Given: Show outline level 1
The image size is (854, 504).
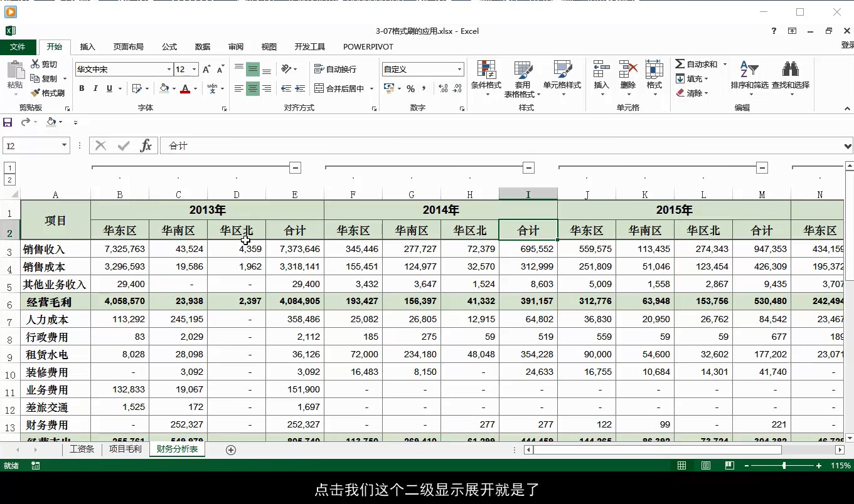Looking at the screenshot, I should (x=9, y=167).
